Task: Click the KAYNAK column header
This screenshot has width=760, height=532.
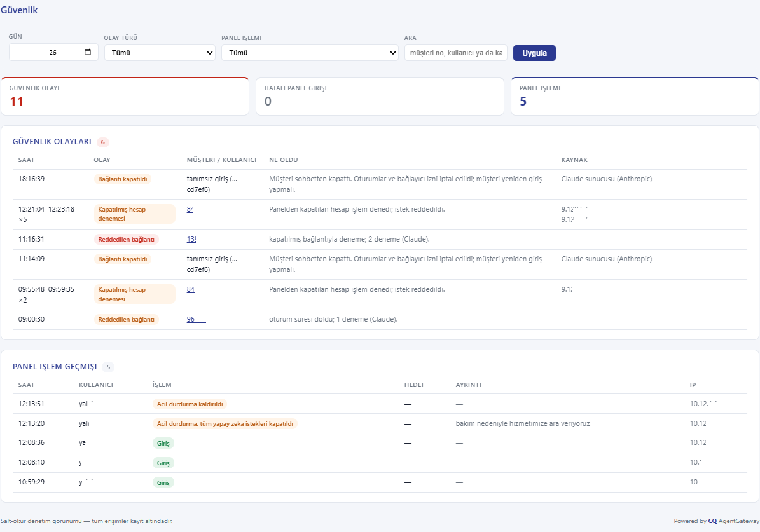Action: point(574,160)
